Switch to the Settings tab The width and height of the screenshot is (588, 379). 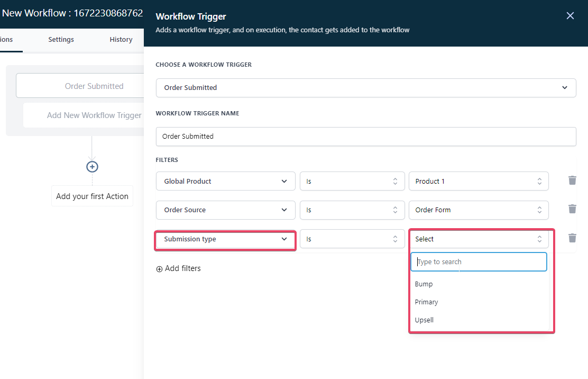pos(61,40)
